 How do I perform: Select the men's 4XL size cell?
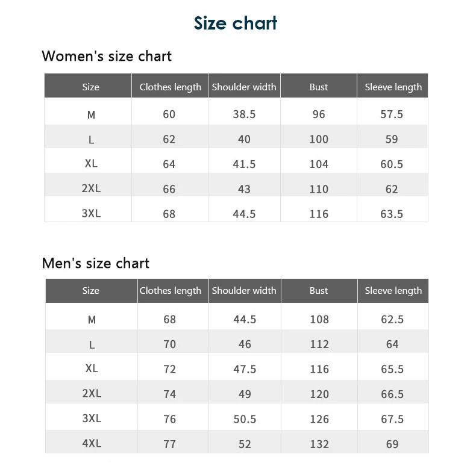(92, 444)
